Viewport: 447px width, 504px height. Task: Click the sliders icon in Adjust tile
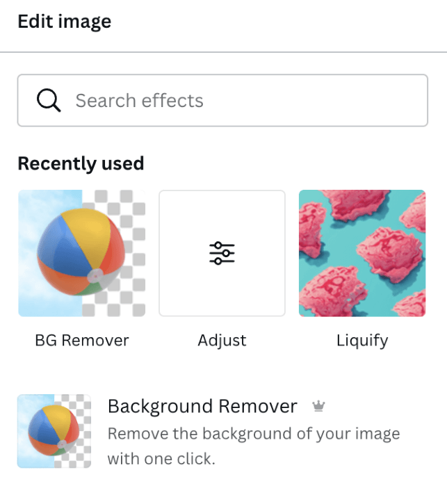pyautogui.click(x=222, y=253)
